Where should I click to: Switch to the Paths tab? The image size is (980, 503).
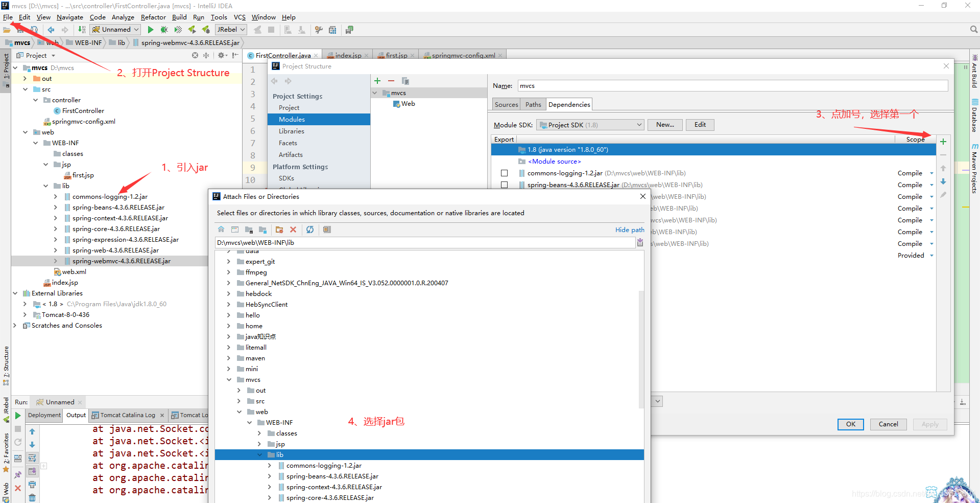tap(533, 104)
